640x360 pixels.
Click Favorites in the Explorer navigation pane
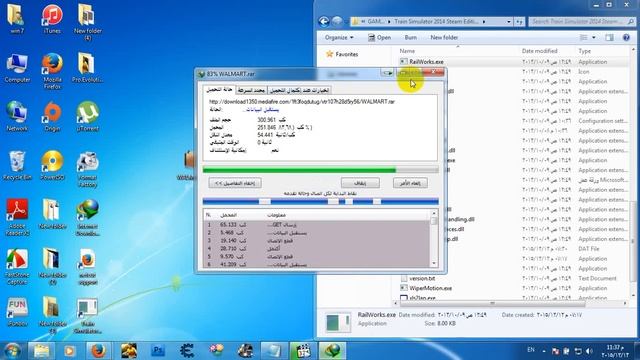(342, 54)
